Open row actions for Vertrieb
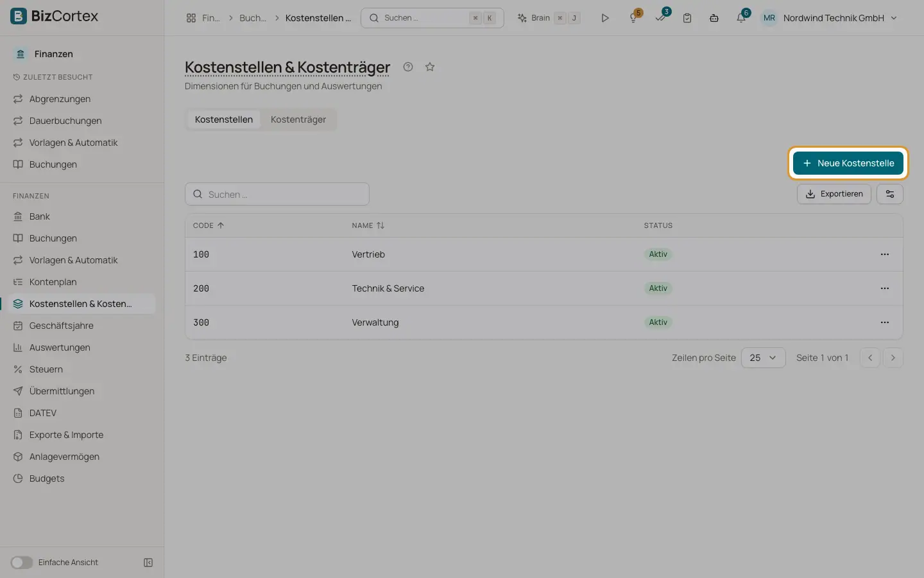The image size is (924, 578). pos(885,254)
